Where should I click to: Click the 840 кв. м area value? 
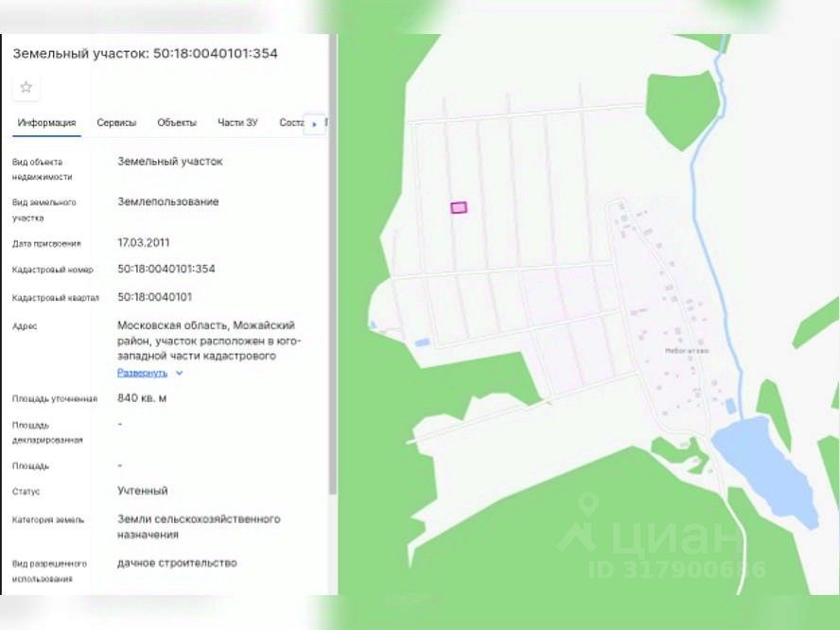(142, 398)
